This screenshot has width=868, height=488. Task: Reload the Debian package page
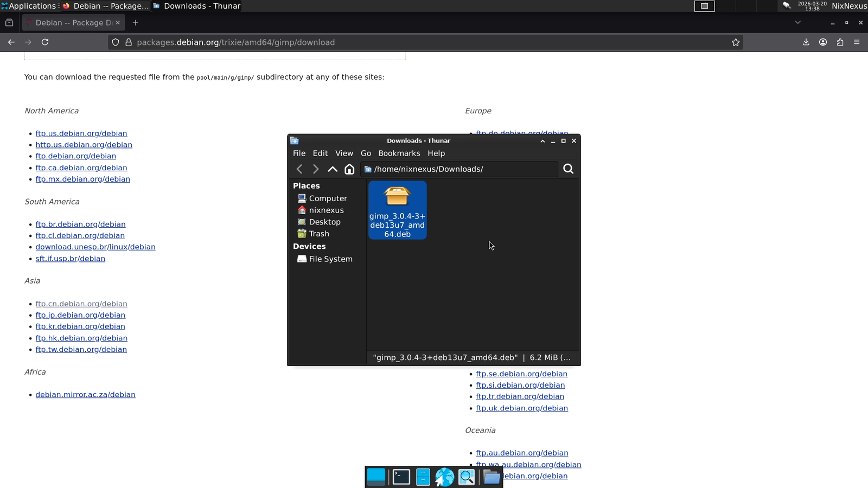[x=45, y=42]
